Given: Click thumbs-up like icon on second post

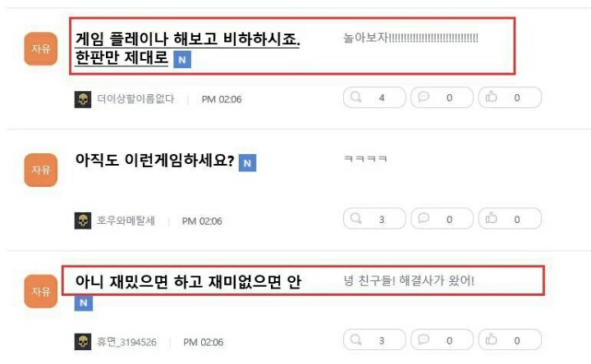Looking at the screenshot, I should (x=491, y=218).
